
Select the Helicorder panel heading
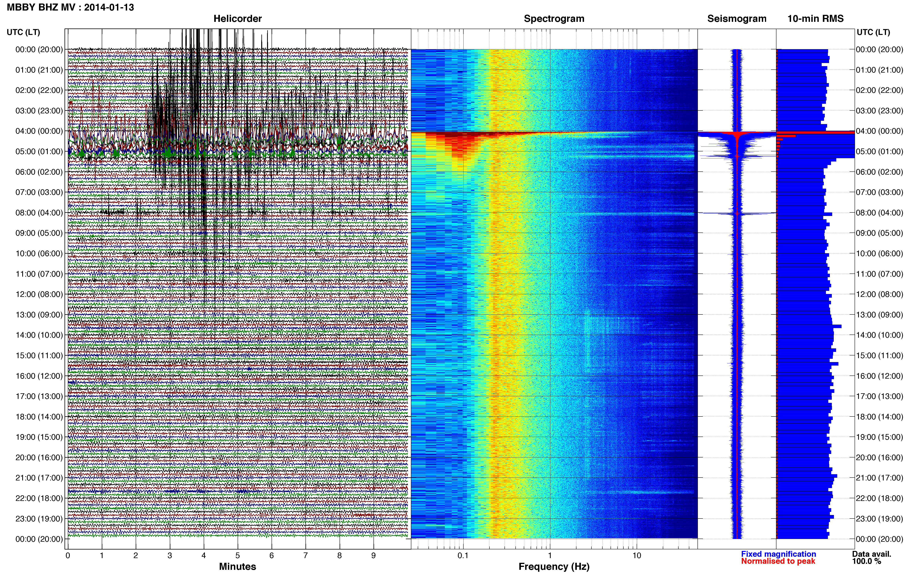[238, 19]
